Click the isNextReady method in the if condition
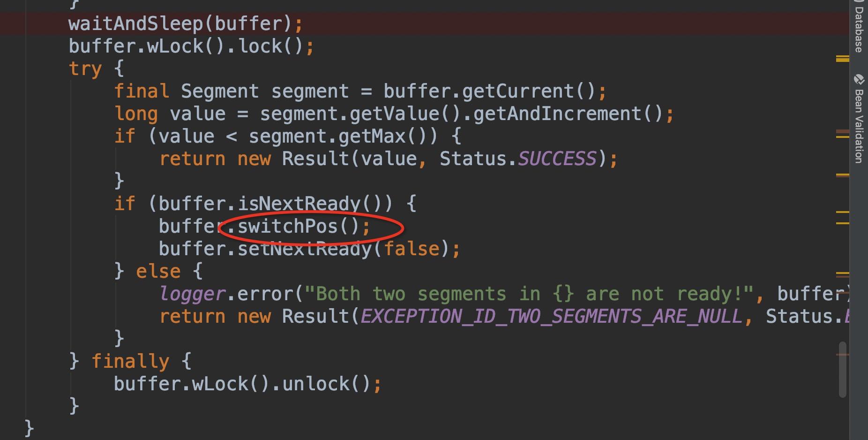The image size is (868, 440). point(299,204)
